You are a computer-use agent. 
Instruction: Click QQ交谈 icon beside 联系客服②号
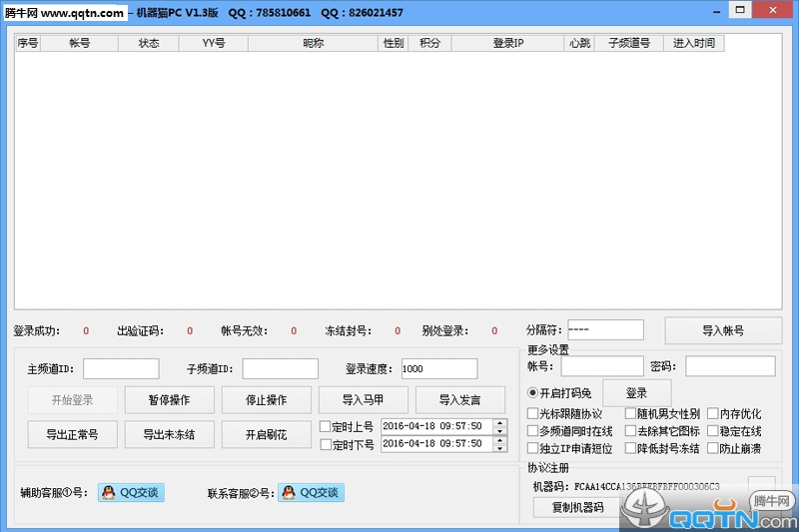[x=311, y=492]
